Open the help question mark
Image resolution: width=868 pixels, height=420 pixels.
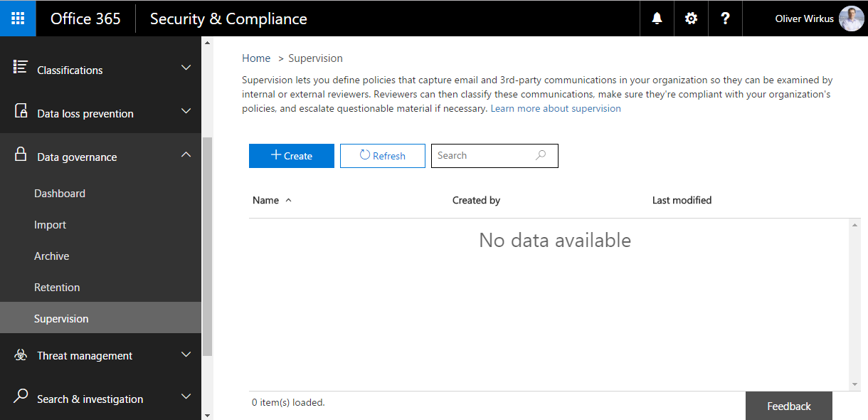(x=725, y=19)
